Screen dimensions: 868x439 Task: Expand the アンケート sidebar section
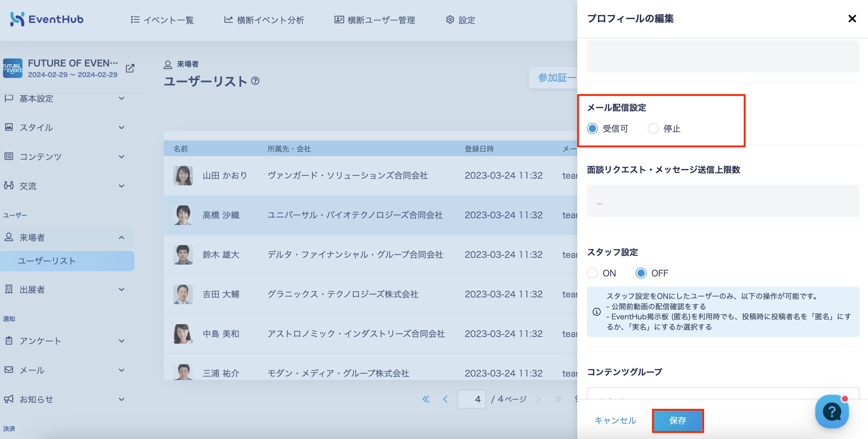65,341
